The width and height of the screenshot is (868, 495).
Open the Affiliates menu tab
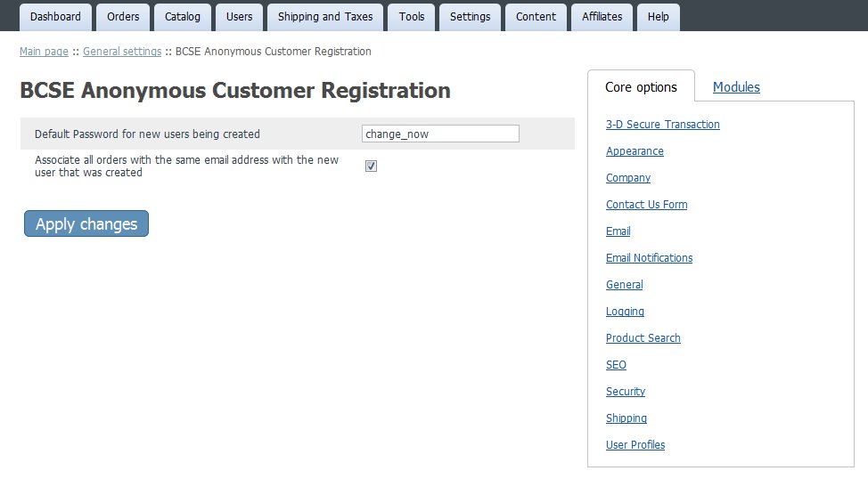pyautogui.click(x=602, y=17)
